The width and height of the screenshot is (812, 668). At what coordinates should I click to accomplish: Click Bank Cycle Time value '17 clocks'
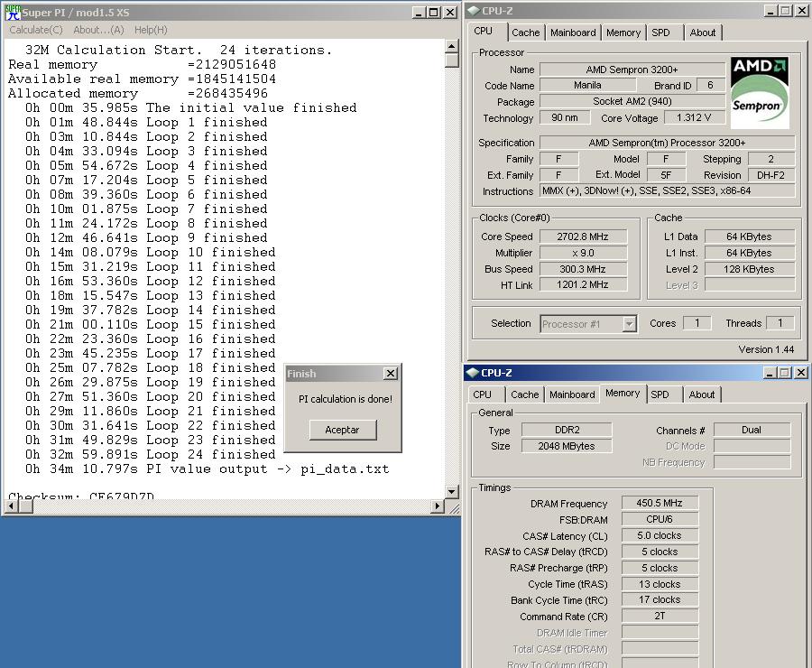[660, 600]
